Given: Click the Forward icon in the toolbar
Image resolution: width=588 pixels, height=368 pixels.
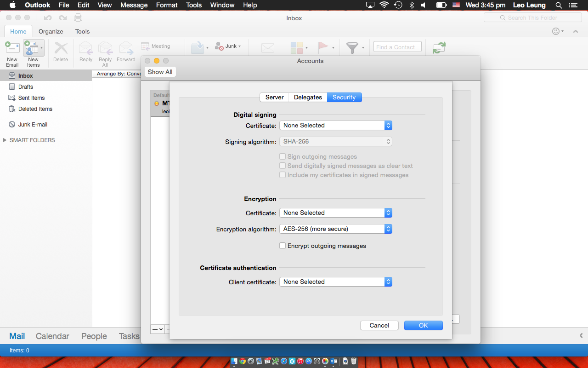Looking at the screenshot, I should pyautogui.click(x=126, y=48).
